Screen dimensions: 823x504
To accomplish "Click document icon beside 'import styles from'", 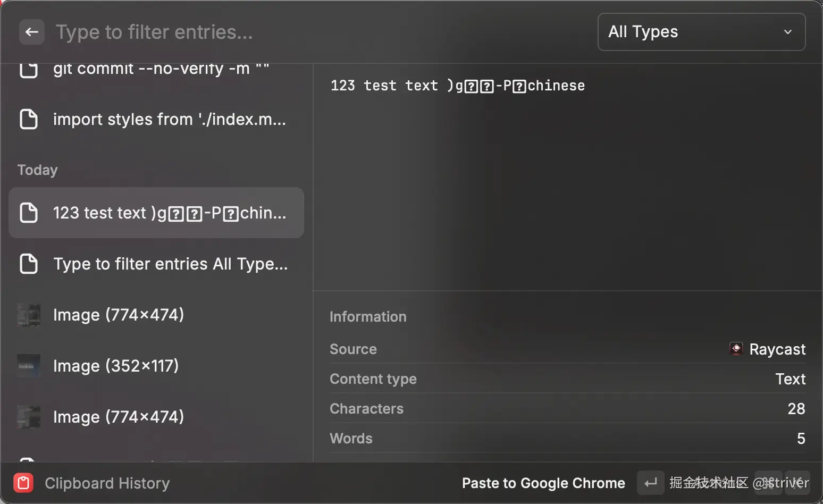I will click(x=29, y=119).
